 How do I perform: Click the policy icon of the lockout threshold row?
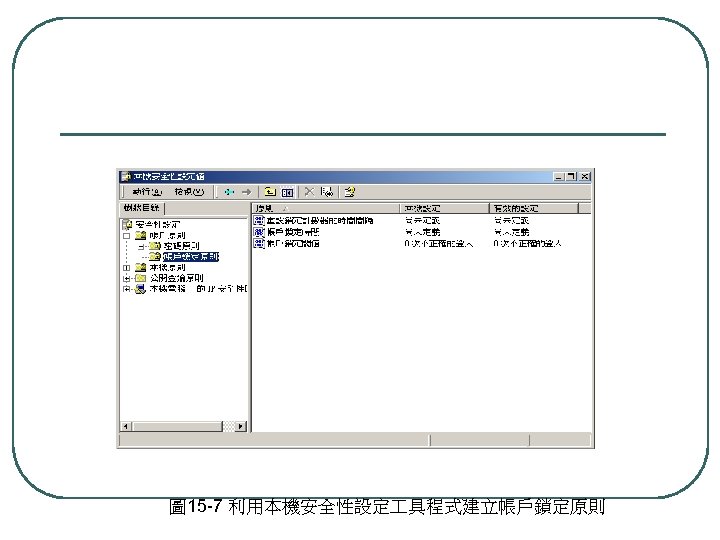click(x=259, y=243)
